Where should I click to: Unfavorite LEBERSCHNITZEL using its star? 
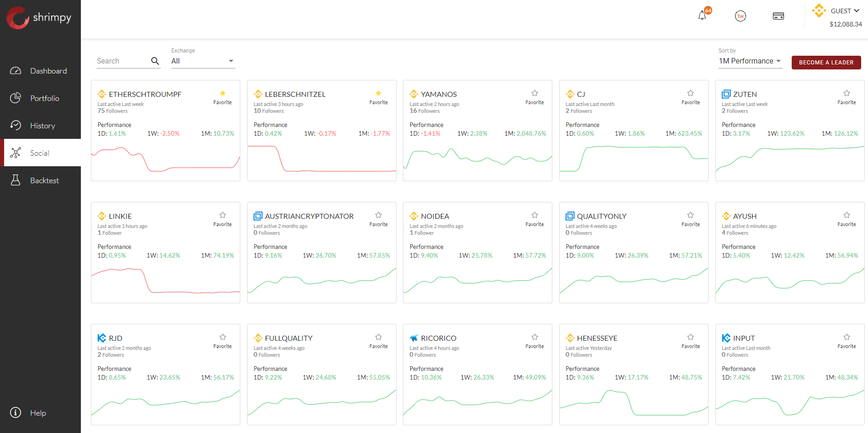pos(378,93)
